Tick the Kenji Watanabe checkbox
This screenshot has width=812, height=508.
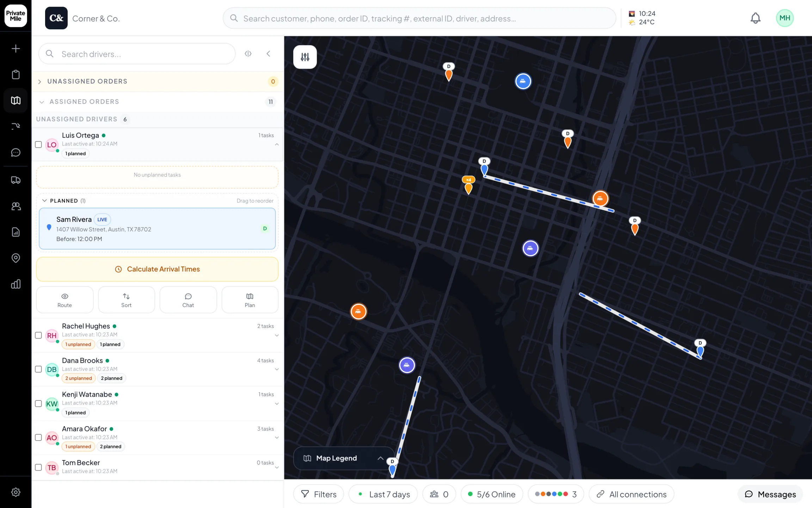[x=38, y=404]
